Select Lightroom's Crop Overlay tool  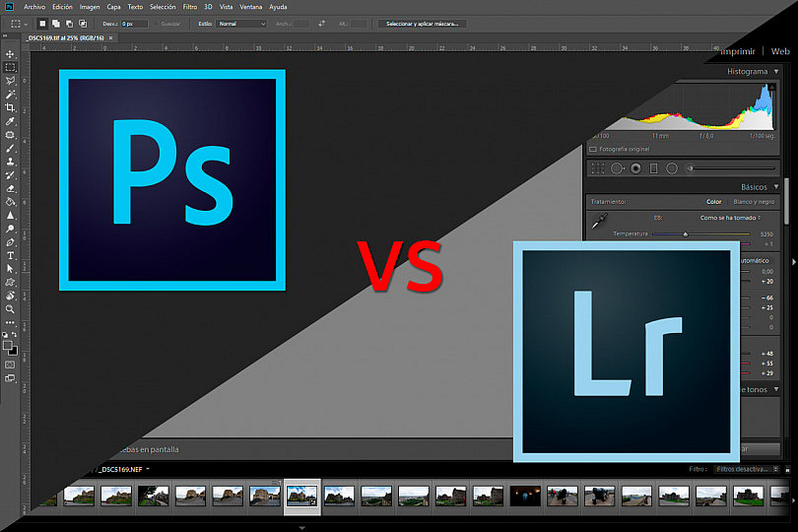pos(598,168)
